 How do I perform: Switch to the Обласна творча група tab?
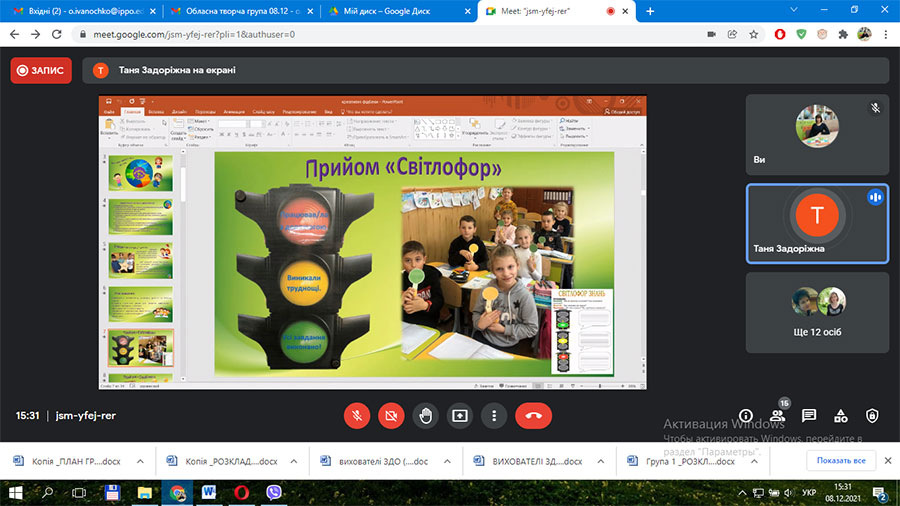click(242, 11)
